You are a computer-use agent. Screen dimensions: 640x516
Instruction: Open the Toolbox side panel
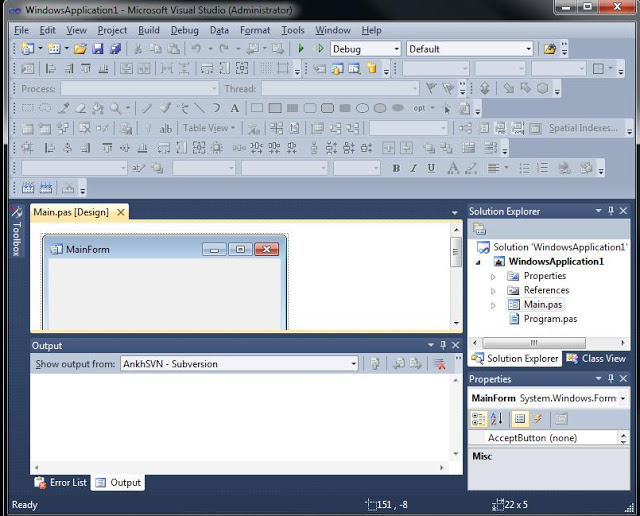pos(16,231)
